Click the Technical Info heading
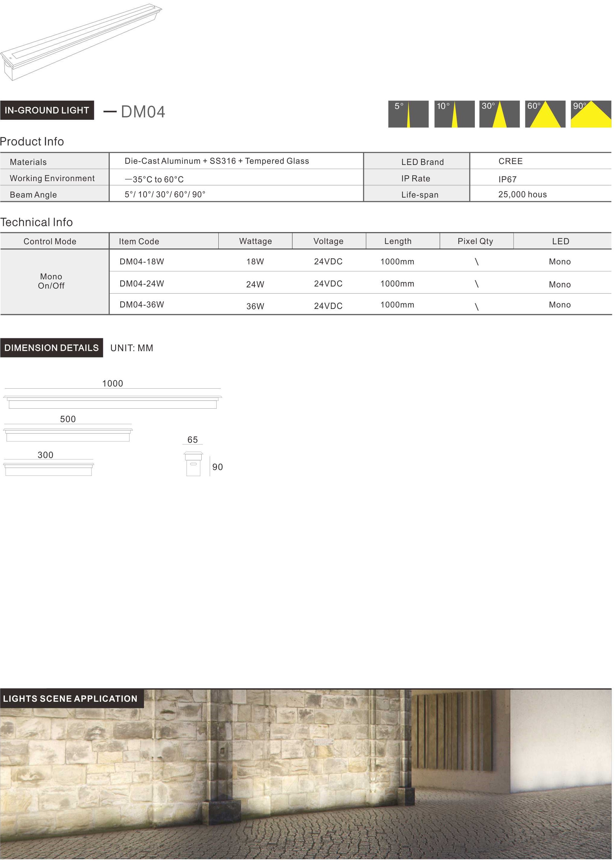 36,222
